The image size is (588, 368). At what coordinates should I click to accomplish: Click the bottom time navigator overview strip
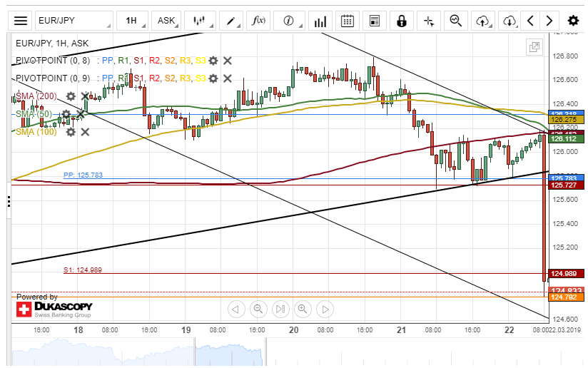coord(285,353)
